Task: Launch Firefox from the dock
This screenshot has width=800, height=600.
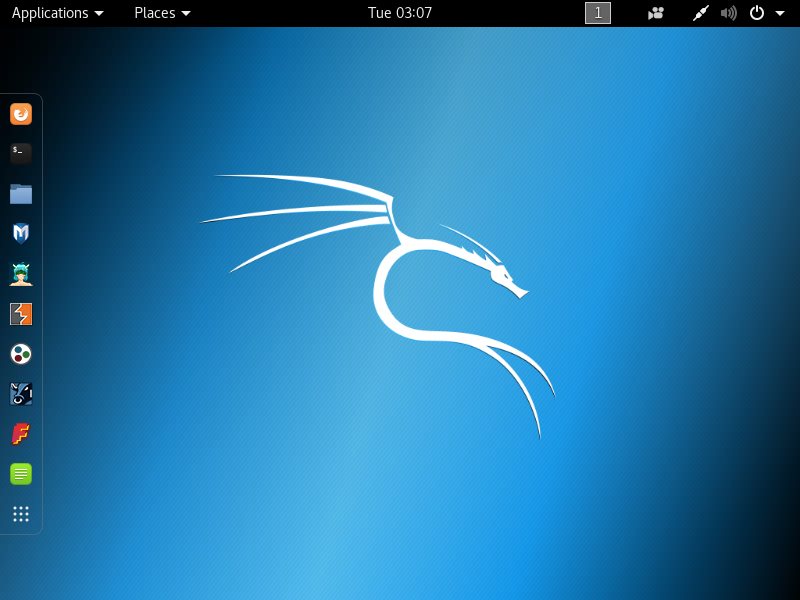Action: 21,114
